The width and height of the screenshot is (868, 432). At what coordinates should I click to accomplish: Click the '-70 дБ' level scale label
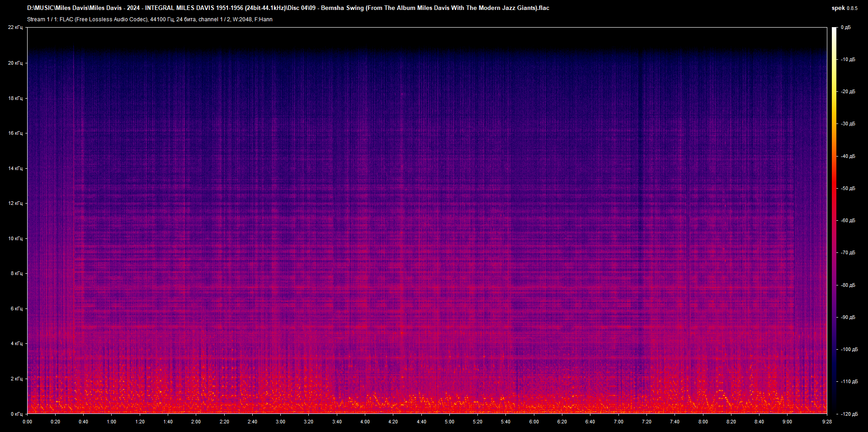(x=847, y=253)
